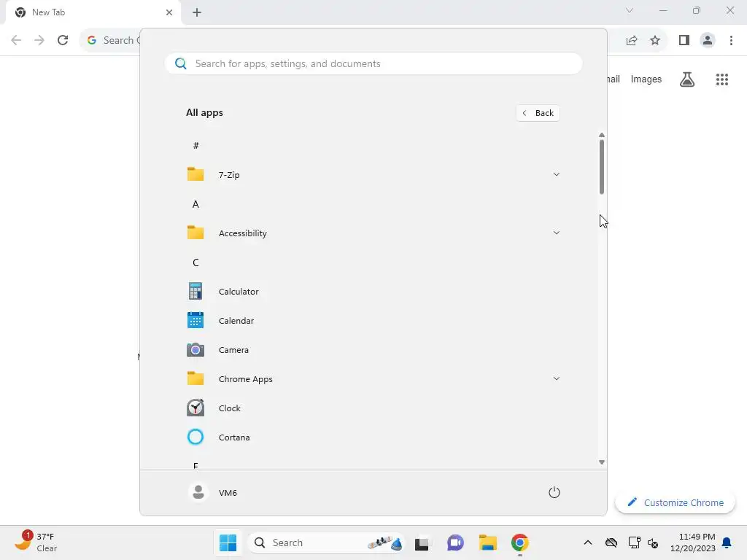
Task: Click the OneDrive cloud tray icon
Action: point(611,542)
